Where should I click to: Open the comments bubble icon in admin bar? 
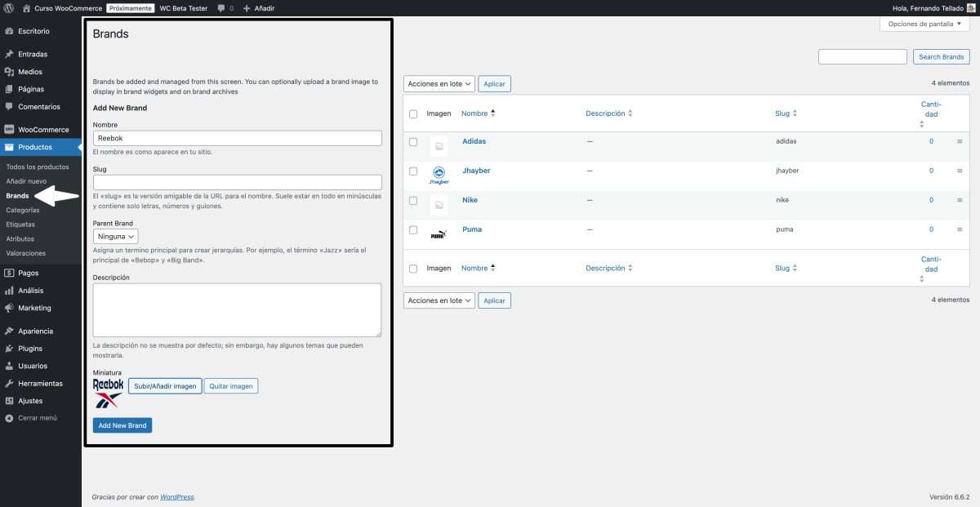pyautogui.click(x=221, y=8)
